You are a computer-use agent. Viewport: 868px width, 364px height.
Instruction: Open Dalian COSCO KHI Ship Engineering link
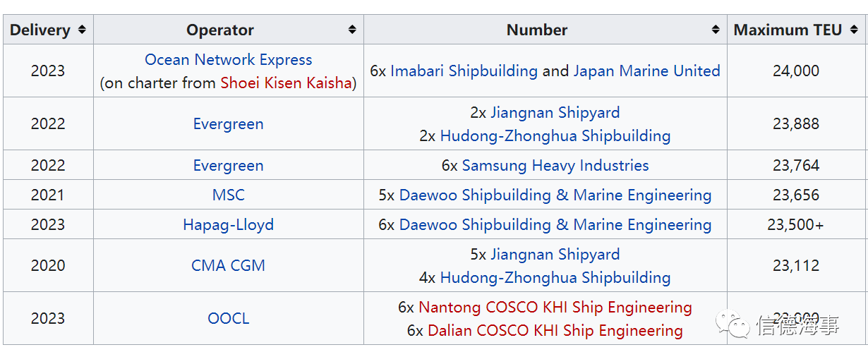[x=555, y=330]
